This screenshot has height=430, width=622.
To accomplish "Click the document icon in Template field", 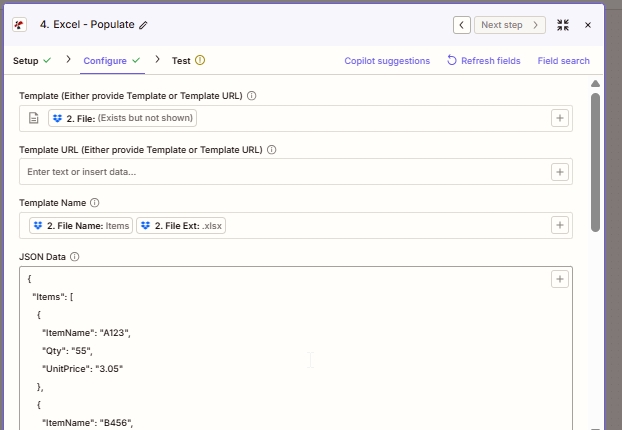I will 34,118.
